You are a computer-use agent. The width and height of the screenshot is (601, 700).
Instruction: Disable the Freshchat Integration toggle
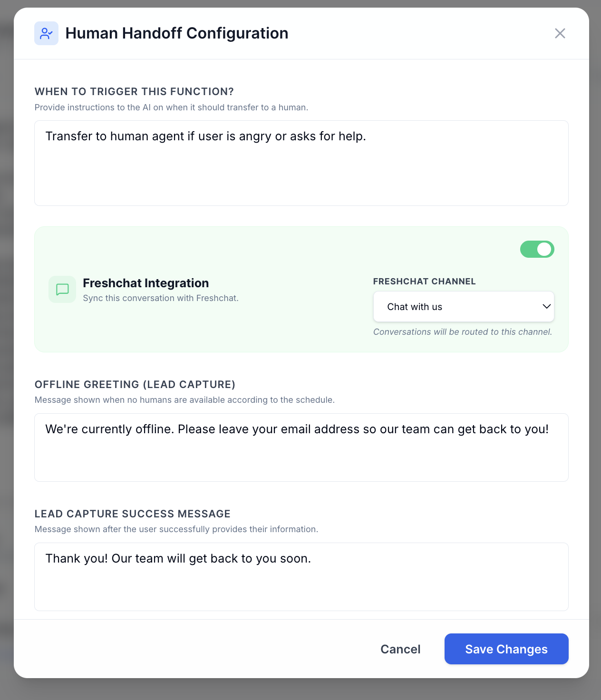pyautogui.click(x=537, y=249)
